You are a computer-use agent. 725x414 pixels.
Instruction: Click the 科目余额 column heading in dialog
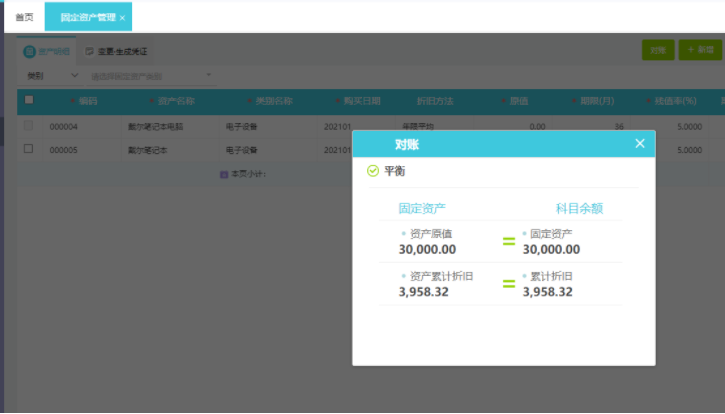(x=579, y=208)
